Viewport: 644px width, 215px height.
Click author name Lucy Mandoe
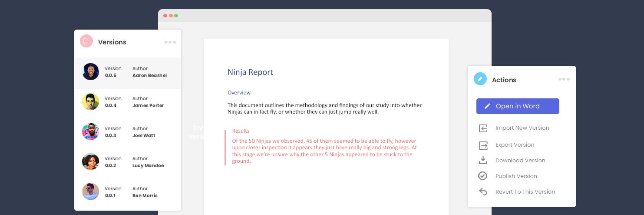point(148,165)
